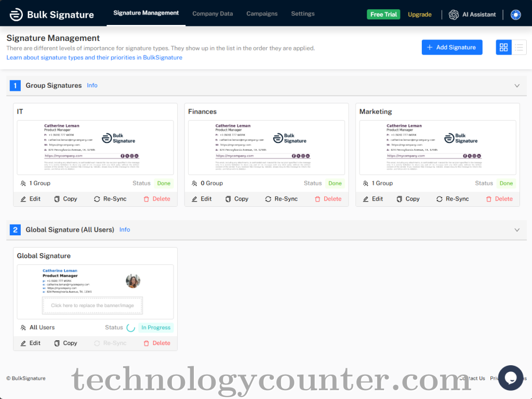Open the signature types and priorities link

pos(95,58)
